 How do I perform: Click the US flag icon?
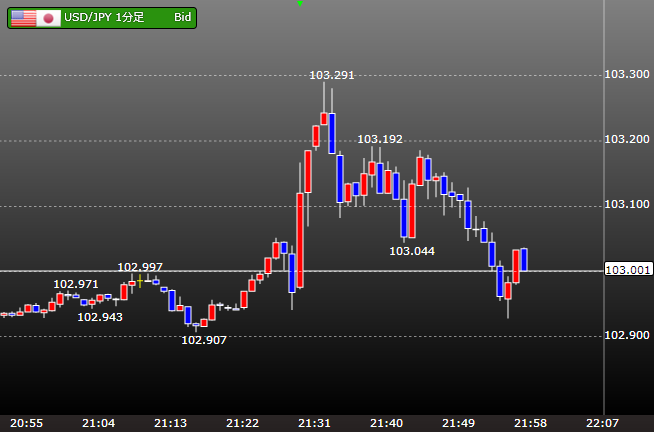point(23,18)
